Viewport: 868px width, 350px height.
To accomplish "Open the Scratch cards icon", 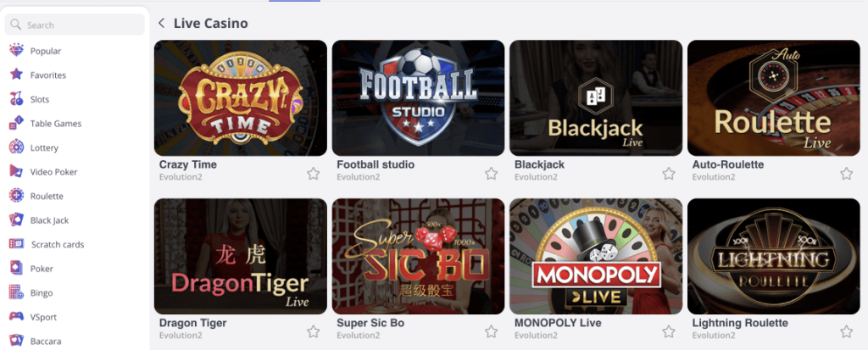I will (17, 244).
